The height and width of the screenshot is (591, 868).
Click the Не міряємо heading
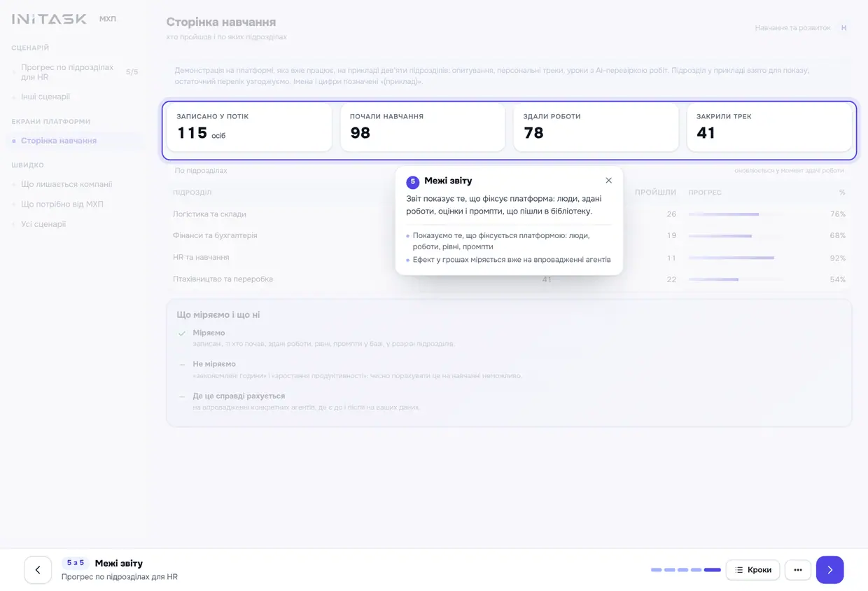click(214, 364)
